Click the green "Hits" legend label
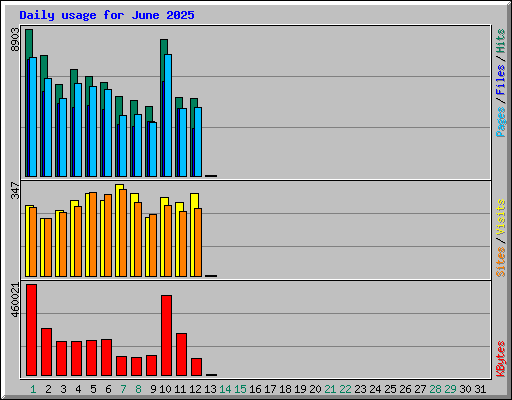The image size is (512, 400). [x=501, y=41]
